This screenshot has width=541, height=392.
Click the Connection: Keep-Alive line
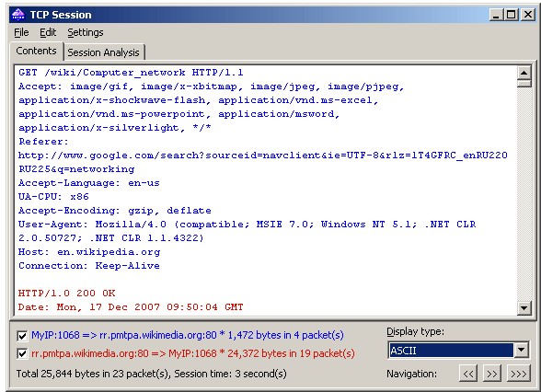pos(89,266)
